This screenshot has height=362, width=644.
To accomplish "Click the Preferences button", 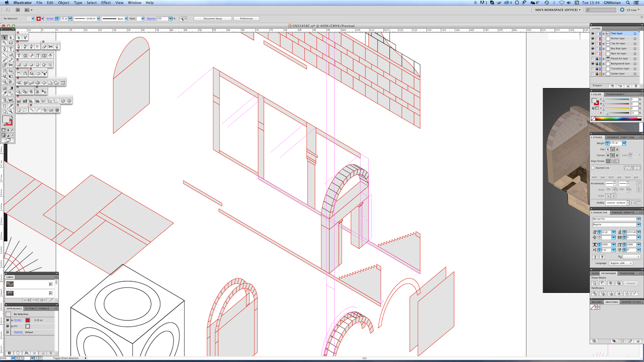I will point(246,19).
